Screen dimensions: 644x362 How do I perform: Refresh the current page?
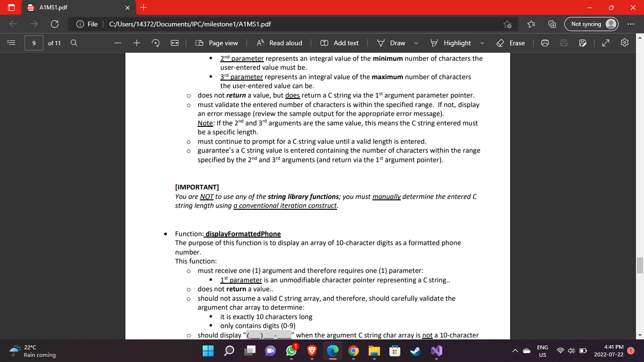point(55,24)
